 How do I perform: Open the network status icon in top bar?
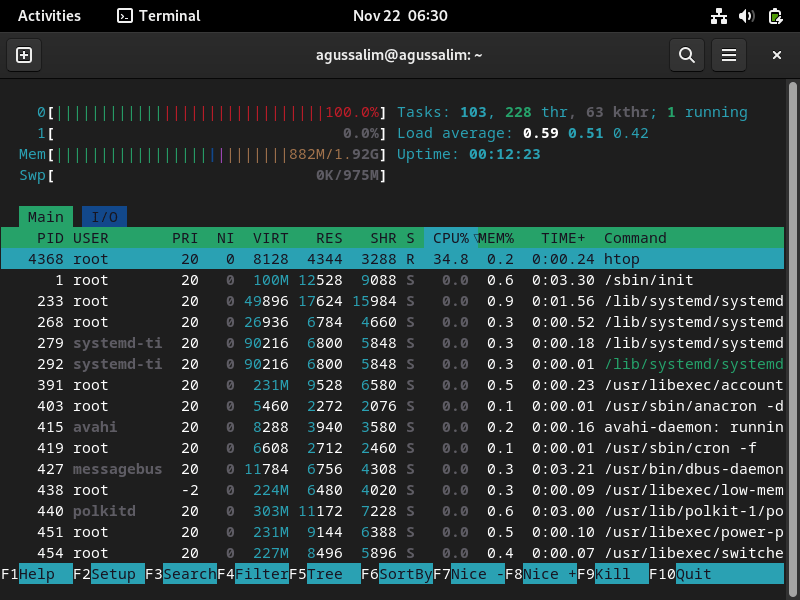click(719, 16)
